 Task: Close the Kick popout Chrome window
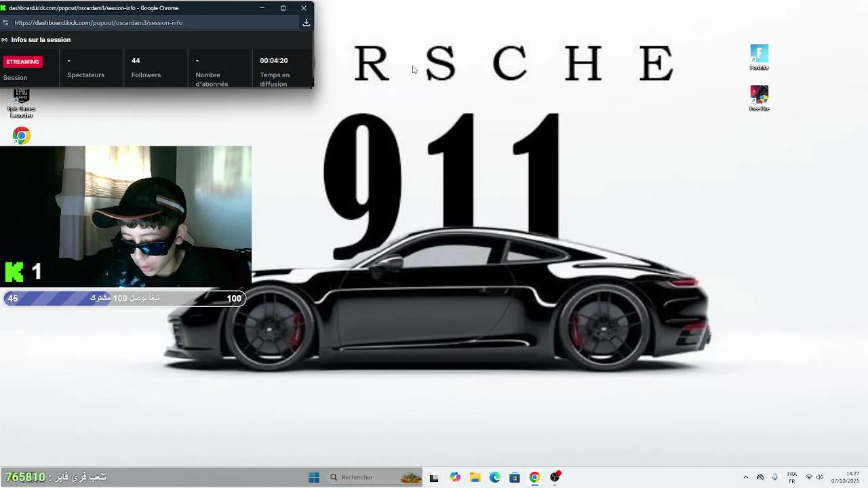tap(304, 8)
